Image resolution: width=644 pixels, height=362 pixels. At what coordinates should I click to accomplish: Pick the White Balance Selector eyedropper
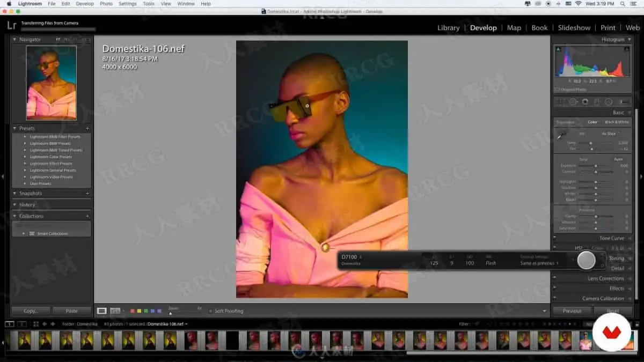(561, 136)
